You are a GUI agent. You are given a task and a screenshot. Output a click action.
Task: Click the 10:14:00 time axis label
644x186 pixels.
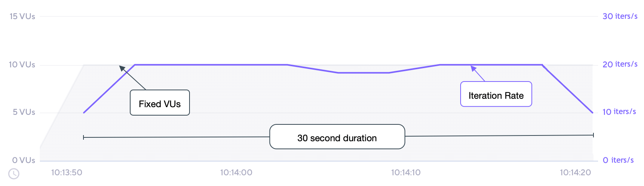coord(236,173)
